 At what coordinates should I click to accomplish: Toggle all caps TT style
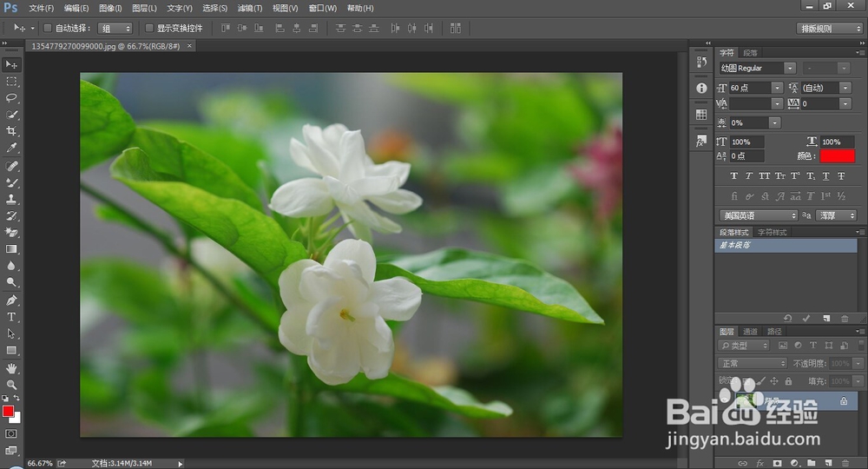pos(765,176)
